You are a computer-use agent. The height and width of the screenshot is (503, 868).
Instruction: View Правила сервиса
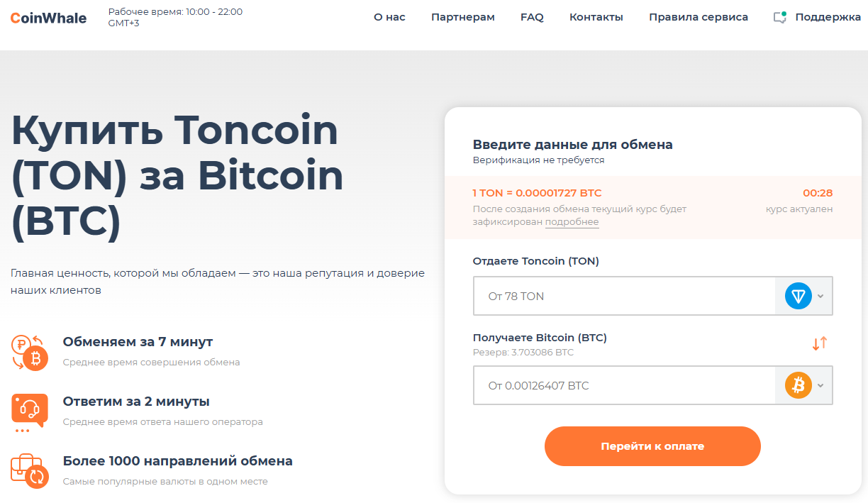point(698,17)
